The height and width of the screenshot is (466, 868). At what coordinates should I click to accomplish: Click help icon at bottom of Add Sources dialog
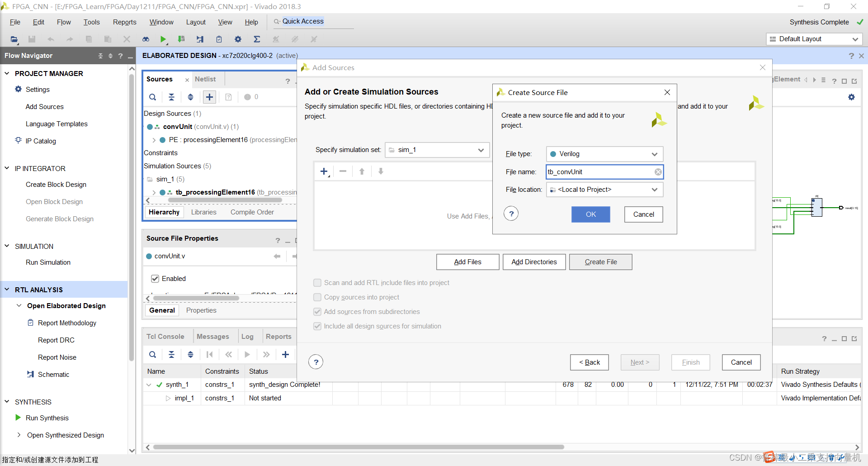(316, 362)
